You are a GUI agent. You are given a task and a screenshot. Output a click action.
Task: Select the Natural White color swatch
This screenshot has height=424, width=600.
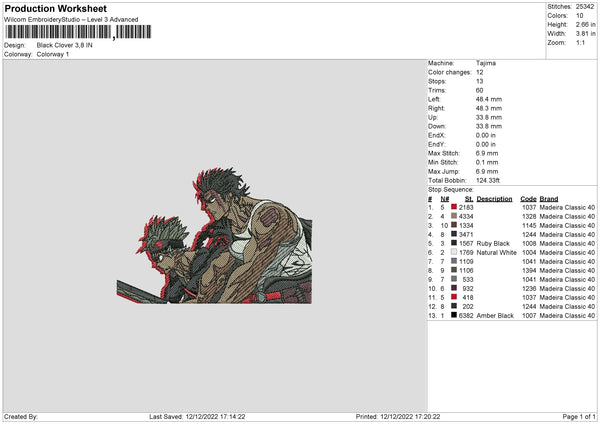click(x=454, y=252)
